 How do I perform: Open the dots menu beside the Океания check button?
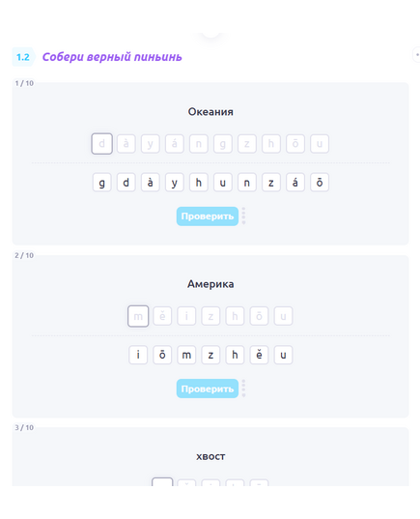tap(243, 216)
